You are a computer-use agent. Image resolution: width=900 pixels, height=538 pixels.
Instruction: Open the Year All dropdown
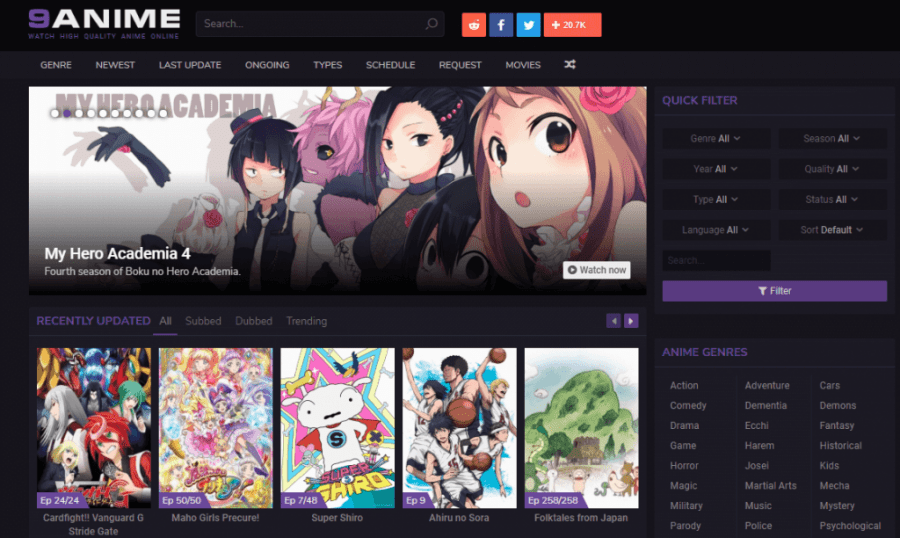point(716,169)
